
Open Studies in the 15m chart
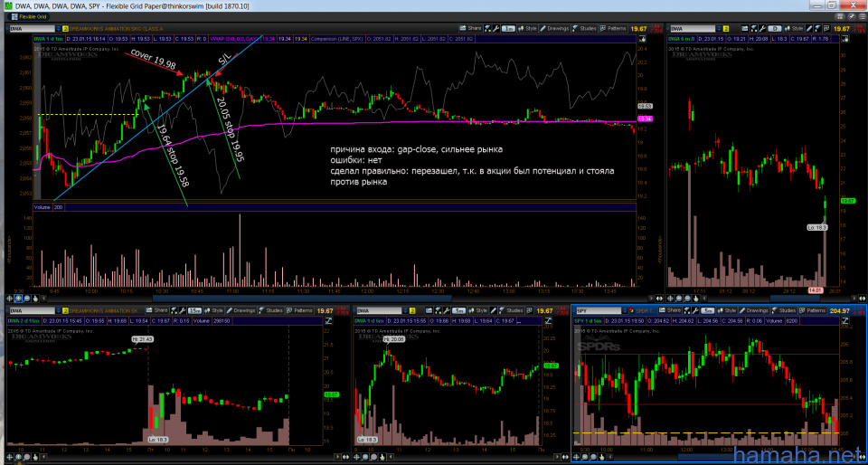click(270, 310)
